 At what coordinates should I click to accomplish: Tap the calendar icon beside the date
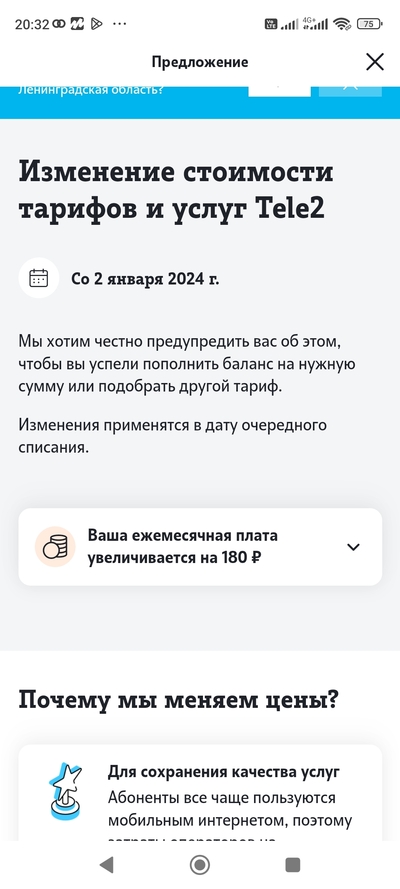[x=39, y=278]
